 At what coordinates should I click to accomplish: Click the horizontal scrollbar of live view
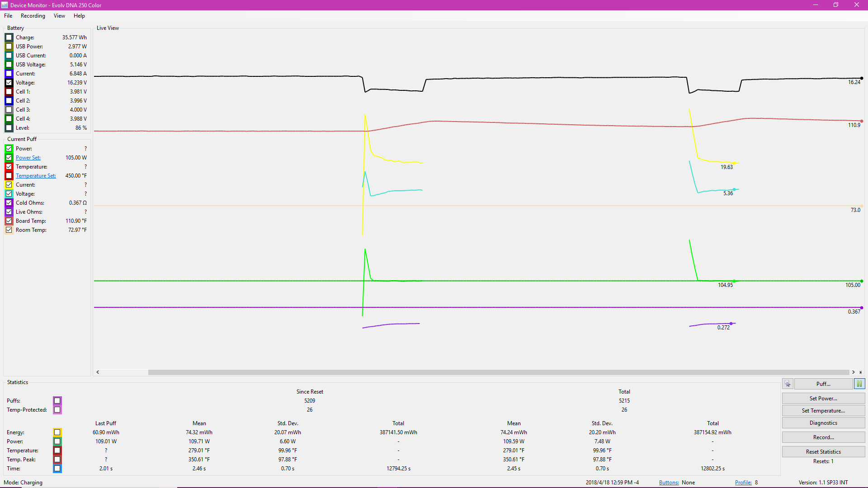(499, 372)
